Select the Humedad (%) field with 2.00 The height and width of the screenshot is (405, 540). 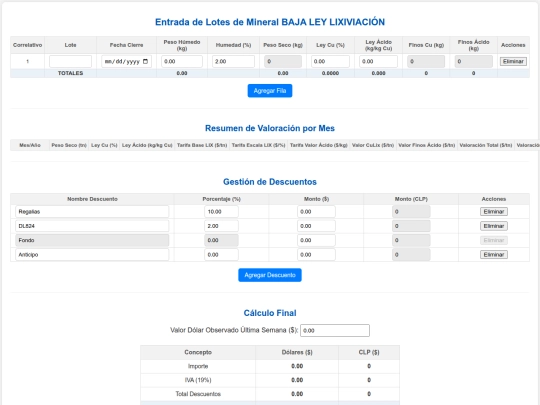pos(233,61)
